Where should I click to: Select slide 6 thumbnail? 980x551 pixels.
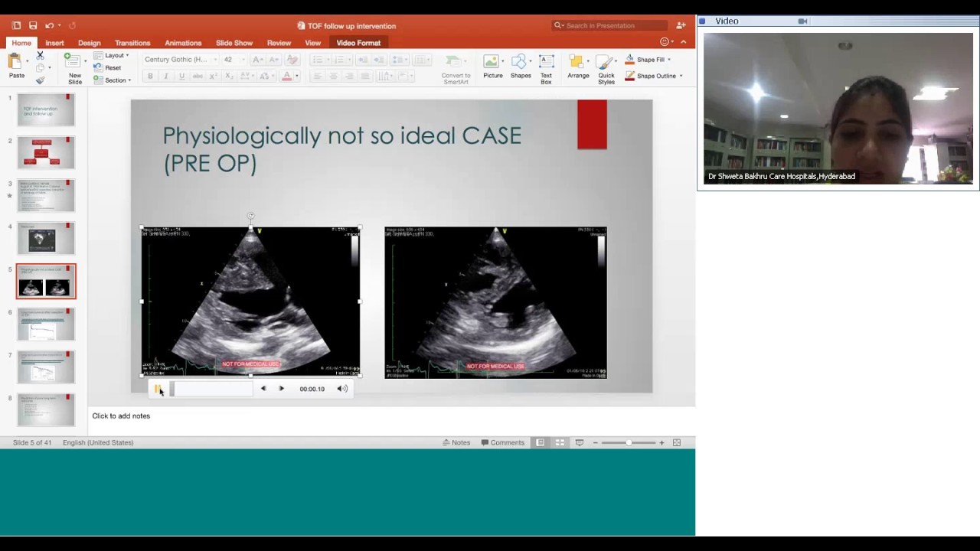46,324
